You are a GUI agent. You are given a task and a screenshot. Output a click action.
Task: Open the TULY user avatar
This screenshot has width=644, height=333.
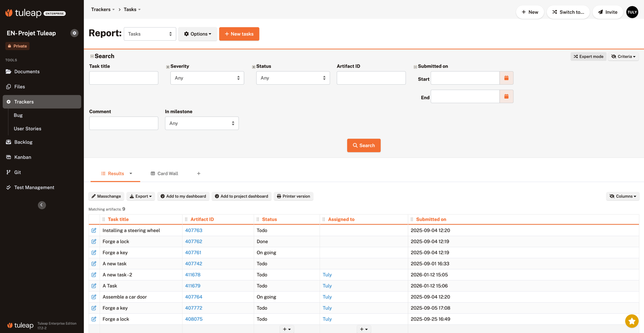(632, 12)
